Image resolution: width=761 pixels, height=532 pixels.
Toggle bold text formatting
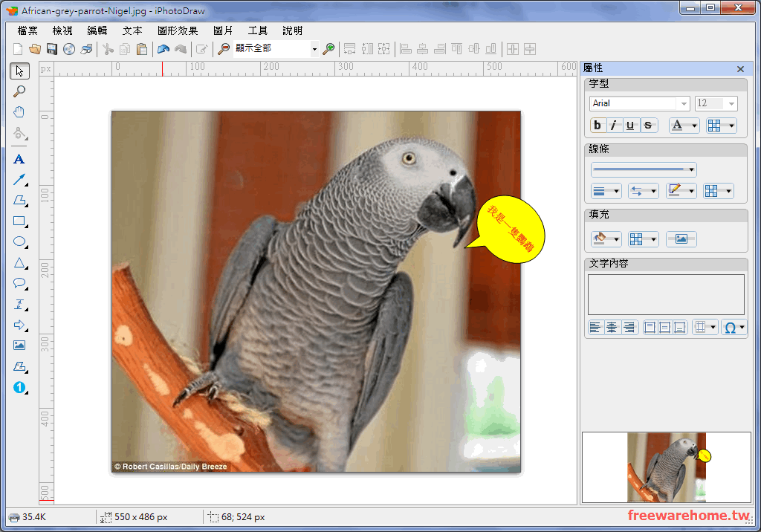[x=598, y=126]
